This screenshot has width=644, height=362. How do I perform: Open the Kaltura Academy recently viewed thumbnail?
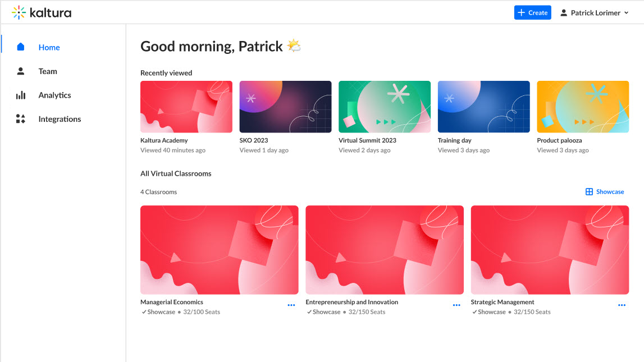(186, 107)
